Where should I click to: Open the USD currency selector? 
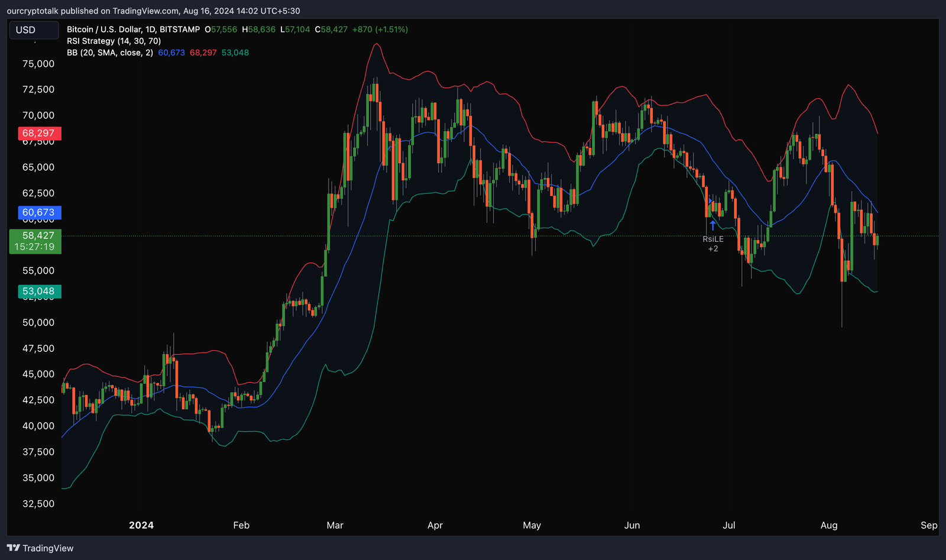point(34,30)
